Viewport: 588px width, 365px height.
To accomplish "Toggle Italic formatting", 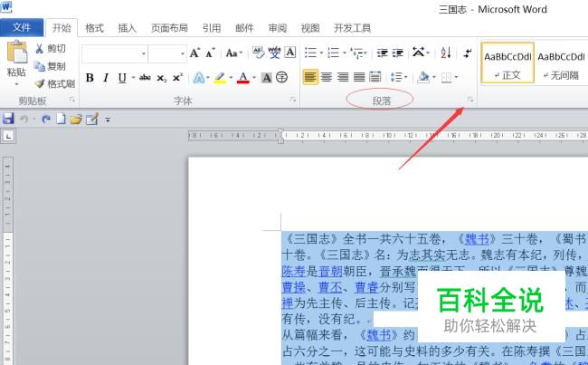I will (x=106, y=78).
